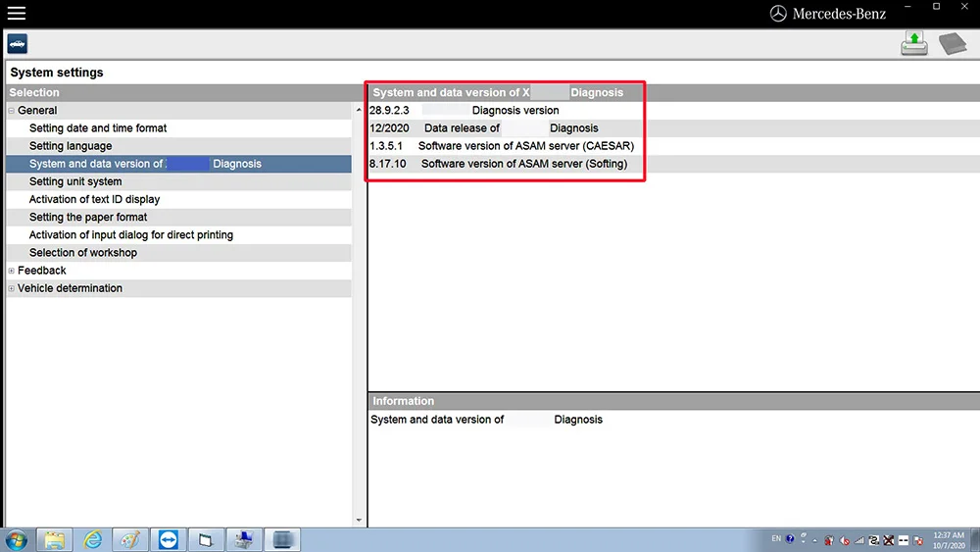
Task: Click the blank window taskbar icon
Action: [206, 540]
